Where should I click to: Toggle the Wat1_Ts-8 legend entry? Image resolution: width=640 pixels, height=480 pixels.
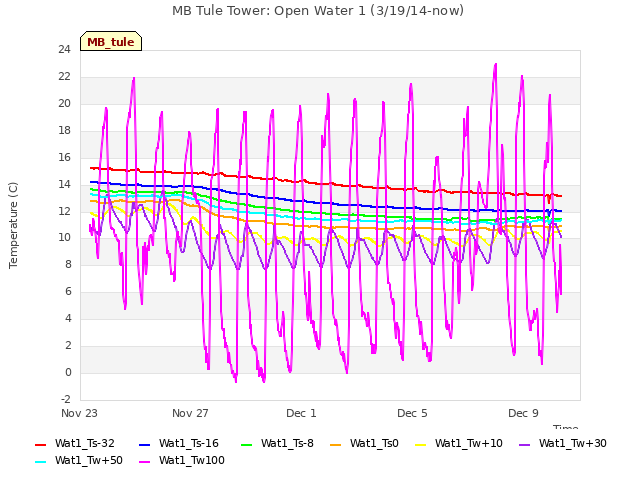pos(278,443)
